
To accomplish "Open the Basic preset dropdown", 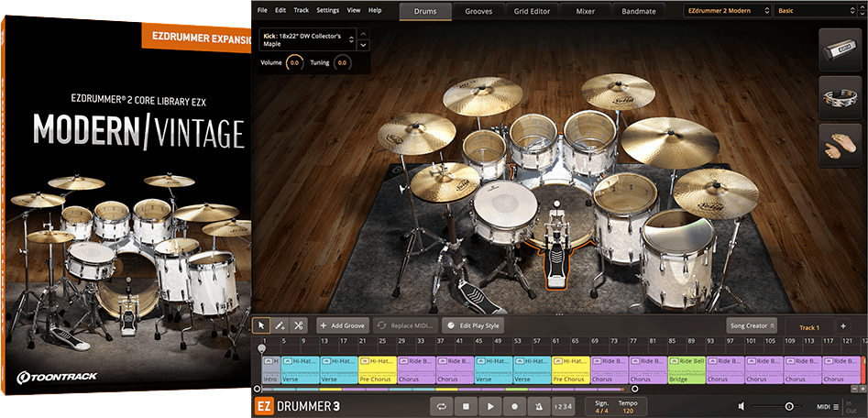I will pos(816,10).
